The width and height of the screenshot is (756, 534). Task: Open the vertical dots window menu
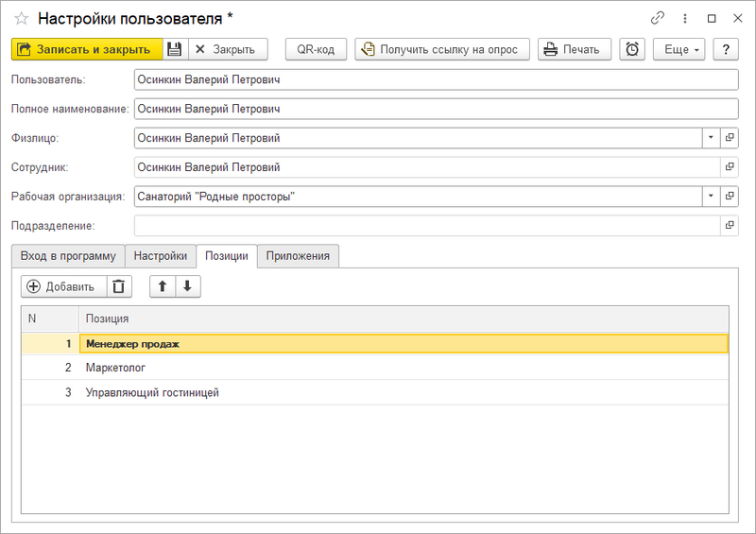pyautogui.click(x=685, y=18)
